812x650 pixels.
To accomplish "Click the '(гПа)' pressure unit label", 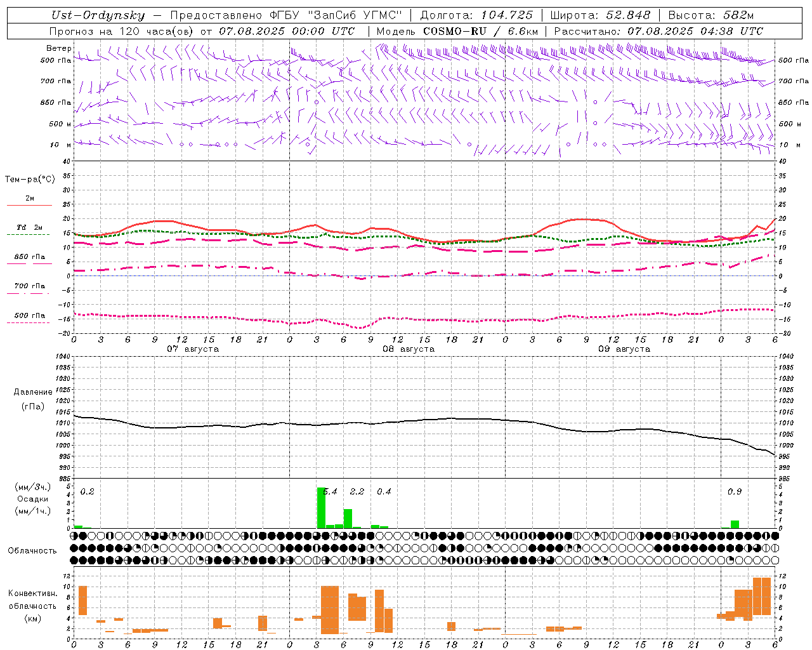I will click(33, 407).
